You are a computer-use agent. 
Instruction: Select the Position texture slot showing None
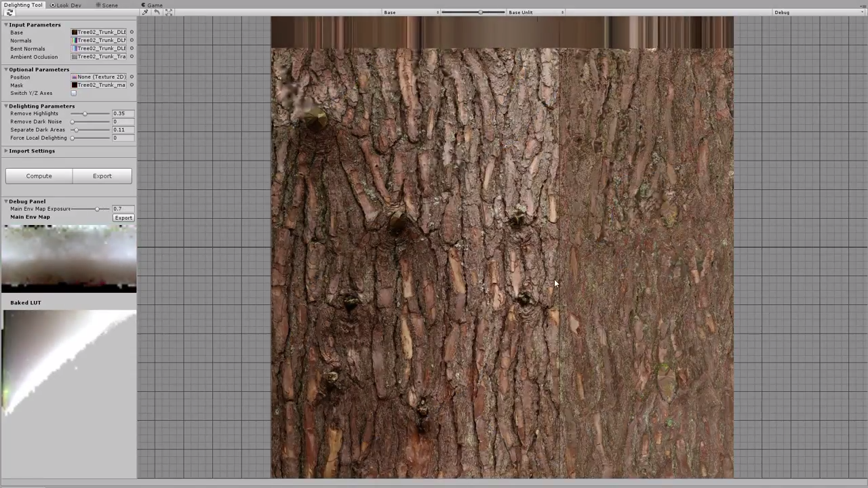coord(102,77)
